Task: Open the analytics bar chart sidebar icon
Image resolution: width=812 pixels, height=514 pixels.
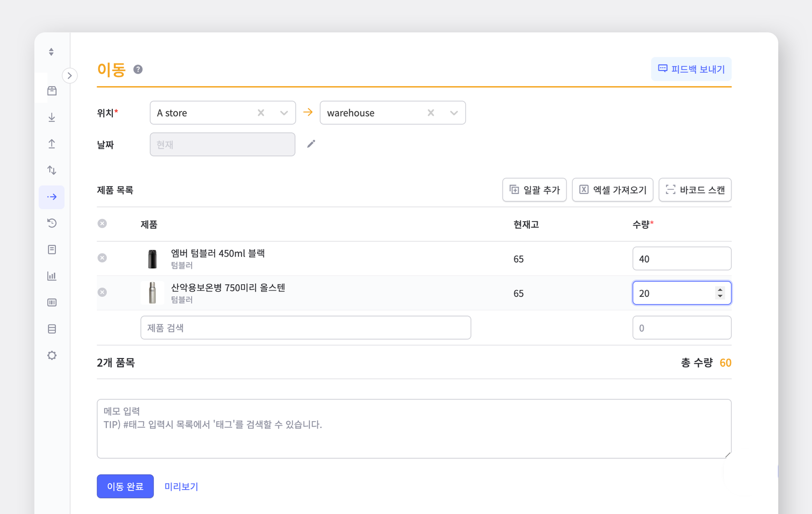Action: click(x=52, y=276)
